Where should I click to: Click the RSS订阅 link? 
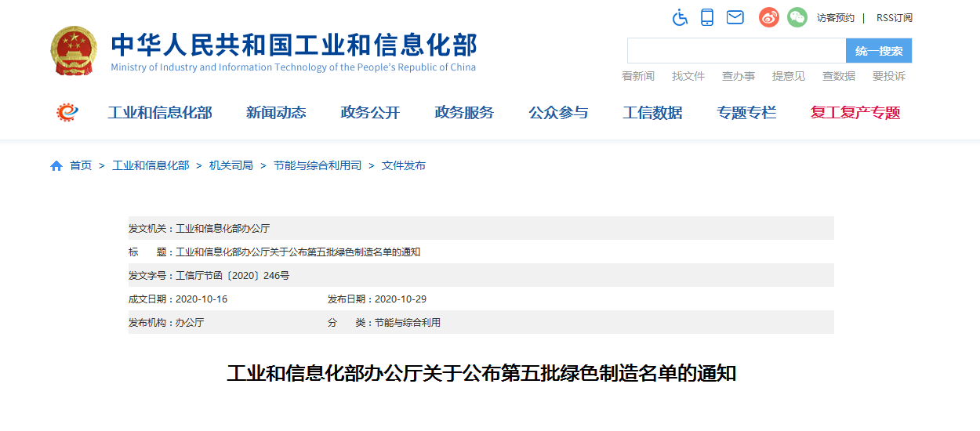coord(894,17)
